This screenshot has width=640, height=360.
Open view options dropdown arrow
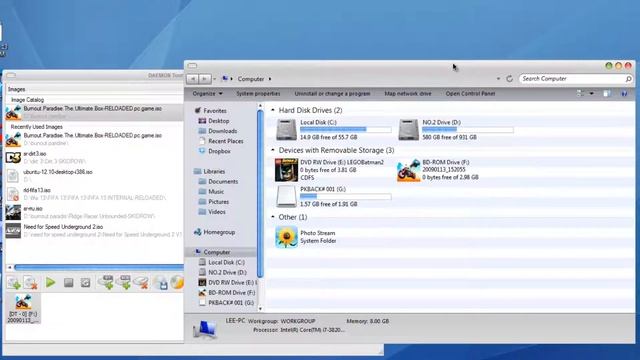(591, 93)
